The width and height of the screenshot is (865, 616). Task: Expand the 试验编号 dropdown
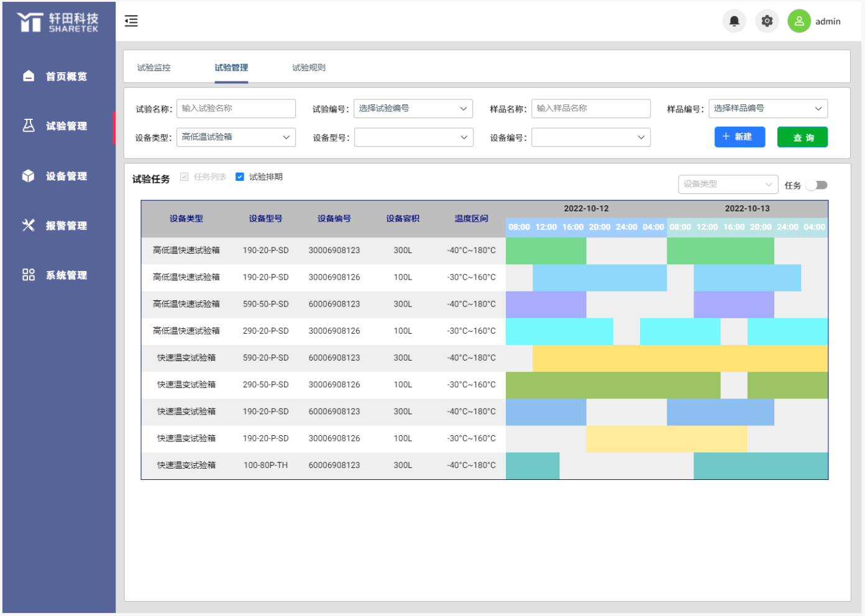[x=413, y=109]
